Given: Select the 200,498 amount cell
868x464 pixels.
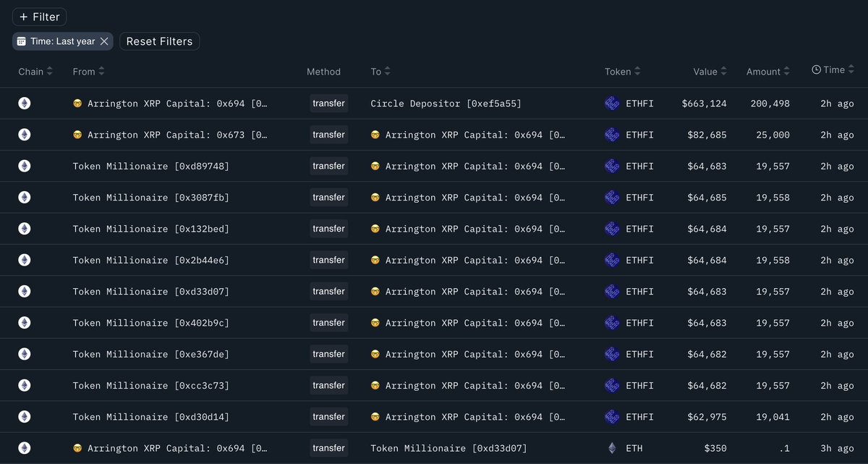Looking at the screenshot, I should point(770,104).
